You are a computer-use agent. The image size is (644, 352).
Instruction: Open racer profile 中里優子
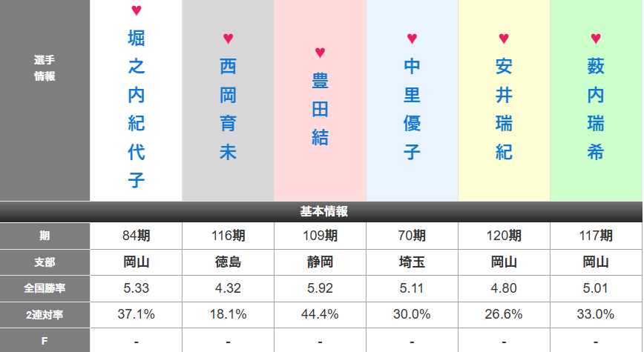(412, 109)
